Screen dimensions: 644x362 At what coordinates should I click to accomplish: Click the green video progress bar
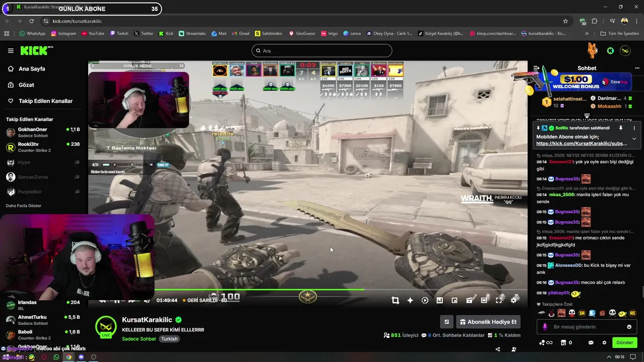tap(259, 290)
